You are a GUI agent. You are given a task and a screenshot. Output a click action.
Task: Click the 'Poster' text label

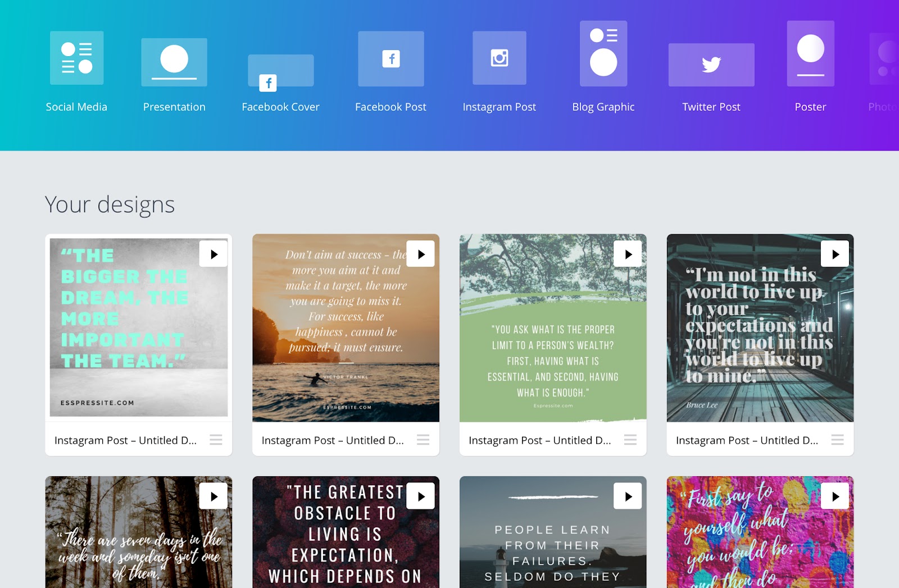click(x=810, y=107)
